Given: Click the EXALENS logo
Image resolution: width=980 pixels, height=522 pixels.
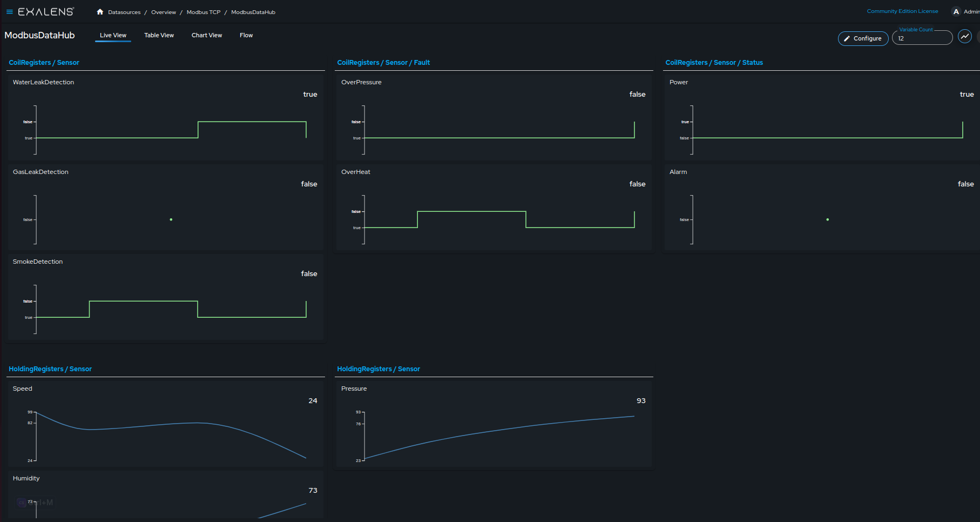Looking at the screenshot, I should pos(46,12).
